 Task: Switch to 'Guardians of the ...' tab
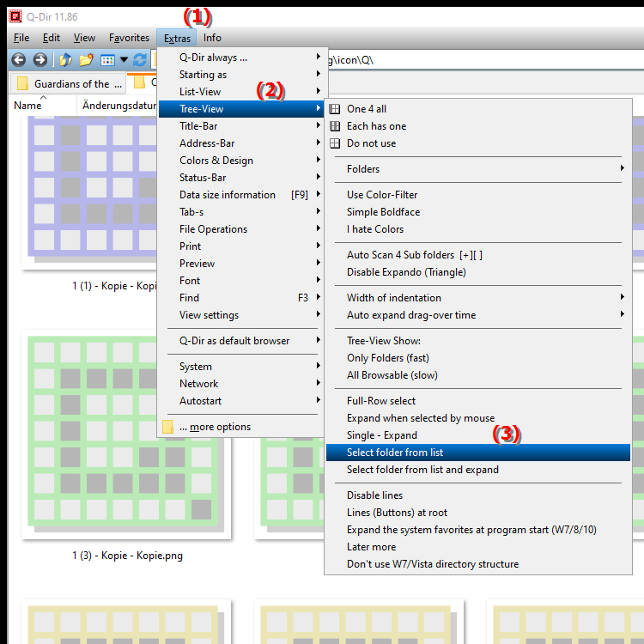coord(68,84)
